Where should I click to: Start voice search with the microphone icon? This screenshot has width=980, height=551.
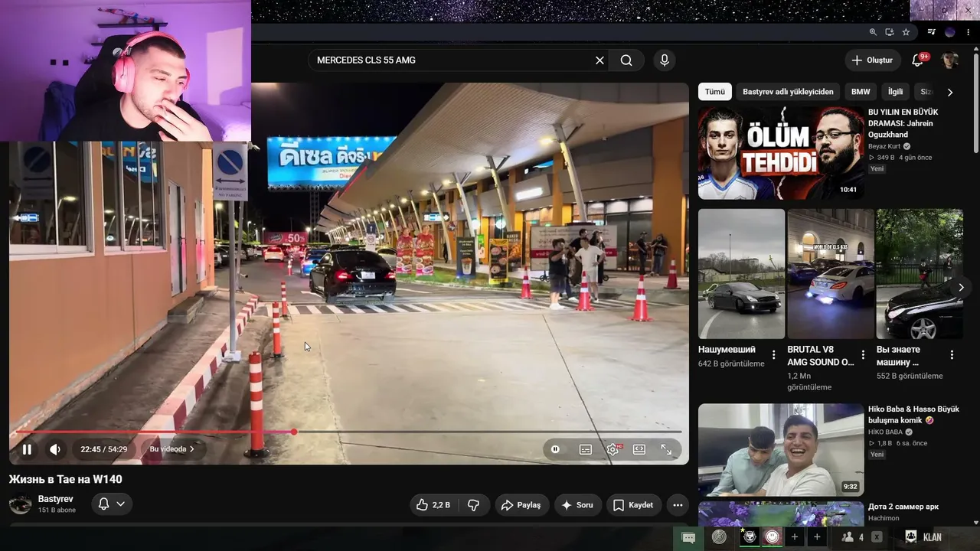(665, 60)
